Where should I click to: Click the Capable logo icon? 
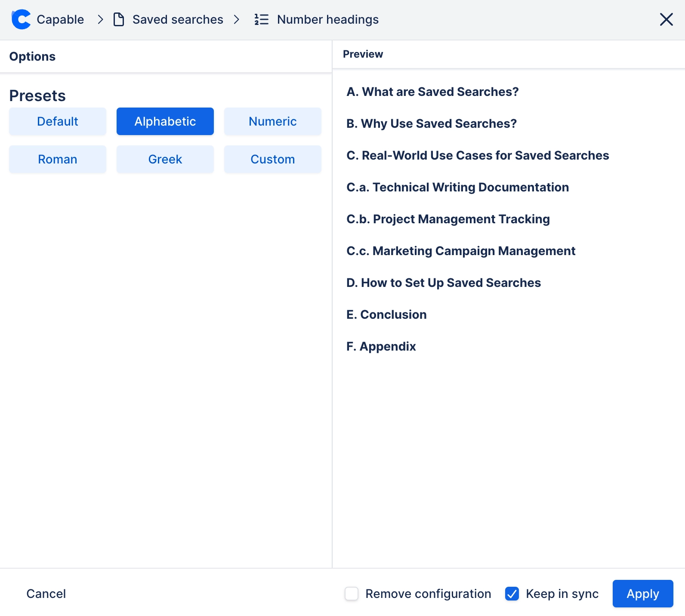pyautogui.click(x=21, y=19)
